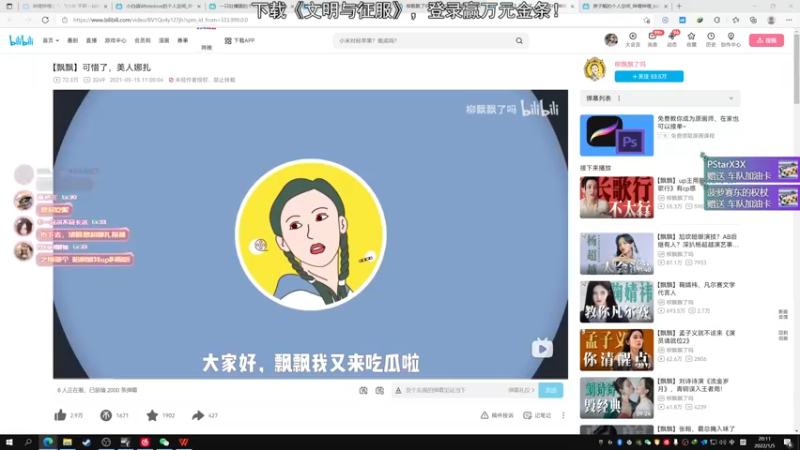Image resolution: width=800 pixels, height=450 pixels.
Task: Click the search magnifier icon
Action: click(519, 40)
